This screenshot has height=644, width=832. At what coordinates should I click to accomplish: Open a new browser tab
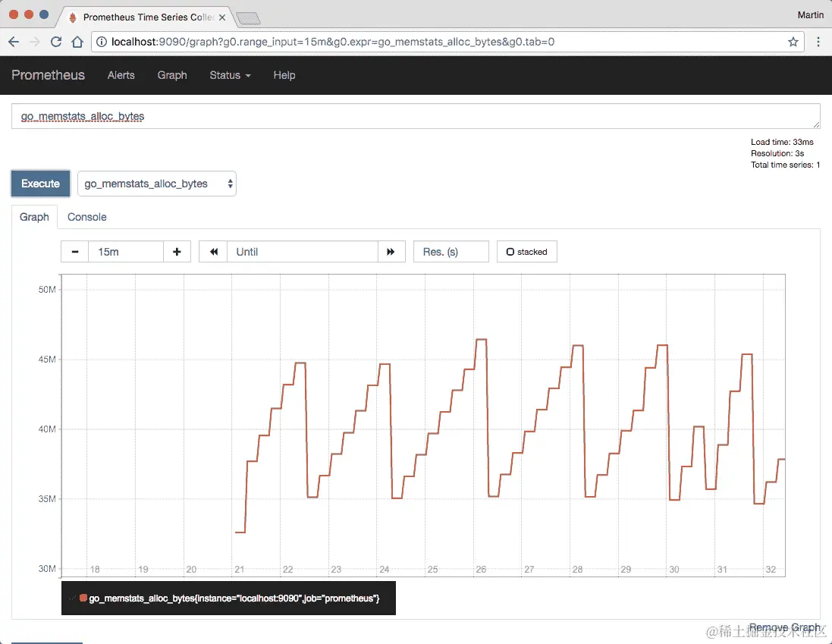(x=248, y=18)
